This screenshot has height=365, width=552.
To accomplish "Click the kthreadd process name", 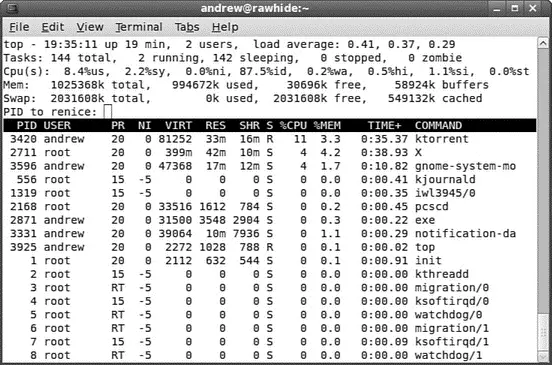I will (441, 274).
